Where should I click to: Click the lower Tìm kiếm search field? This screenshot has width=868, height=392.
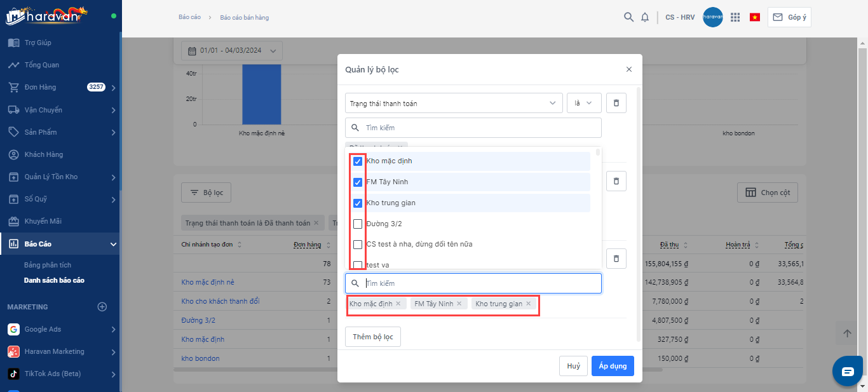coord(480,283)
